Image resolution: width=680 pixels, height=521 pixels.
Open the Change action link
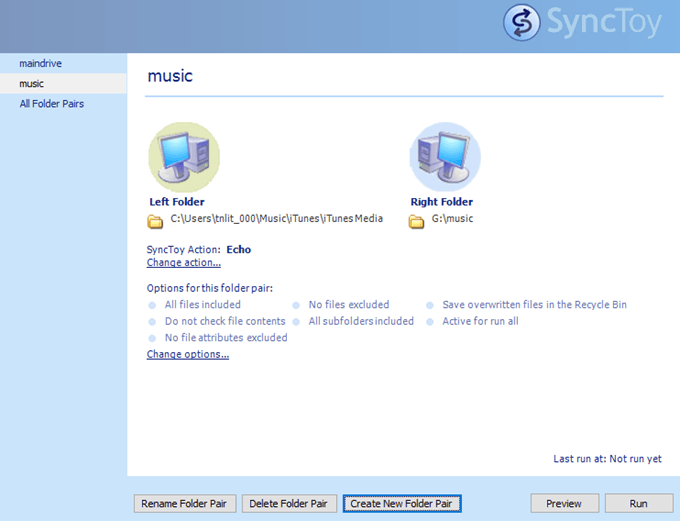coord(184,263)
